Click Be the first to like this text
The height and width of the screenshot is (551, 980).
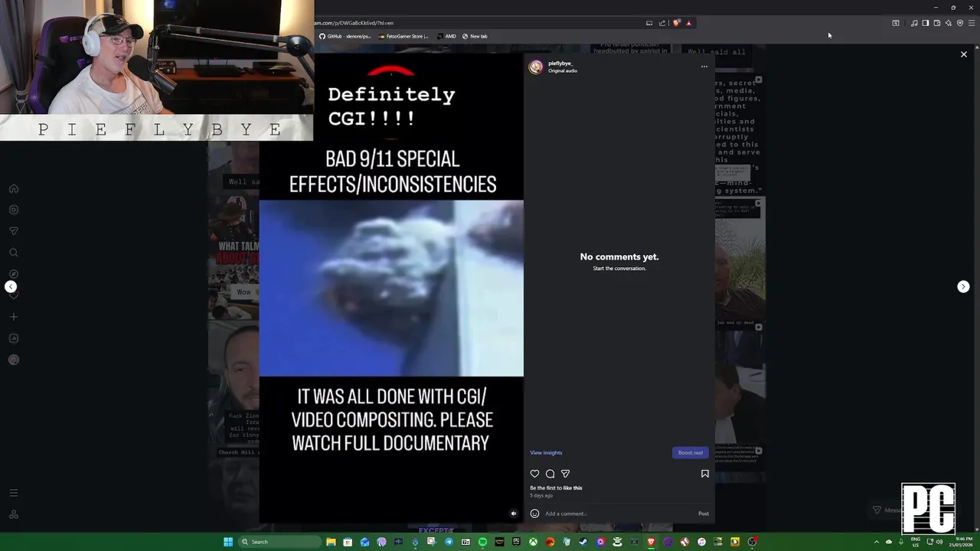click(556, 487)
